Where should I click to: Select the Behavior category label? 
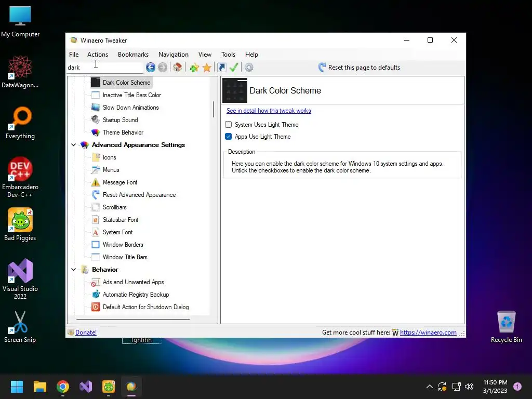coord(105,270)
